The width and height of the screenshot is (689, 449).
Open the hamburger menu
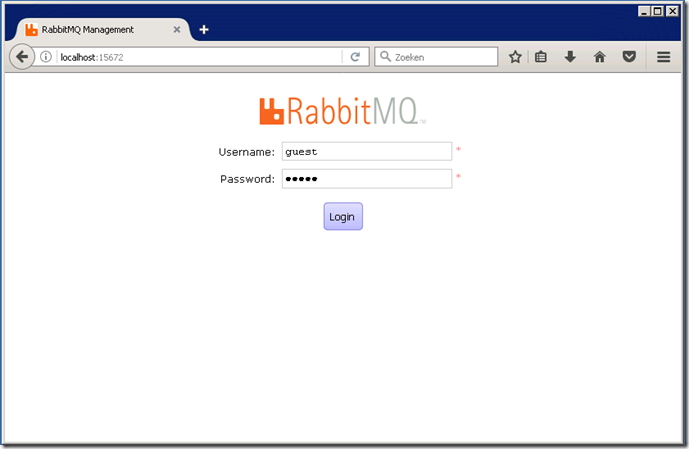663,57
